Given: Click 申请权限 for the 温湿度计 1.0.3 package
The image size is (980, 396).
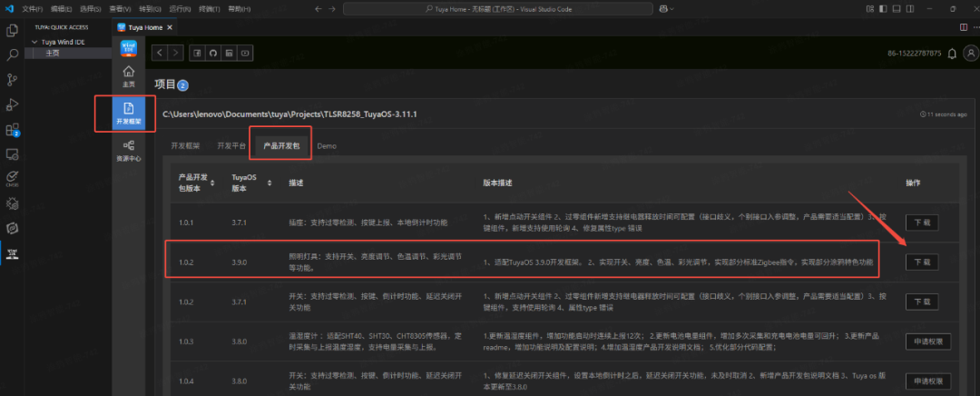Looking at the screenshot, I should [x=928, y=342].
